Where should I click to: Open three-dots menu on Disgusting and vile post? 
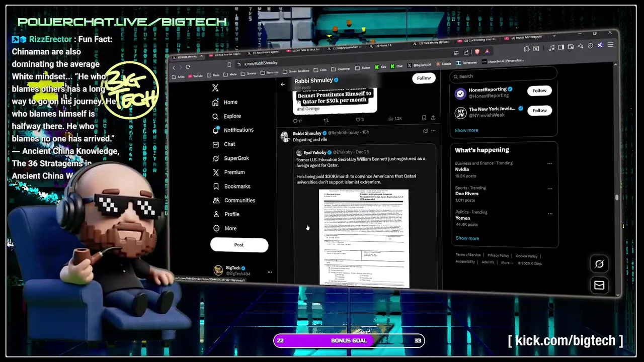click(433, 131)
